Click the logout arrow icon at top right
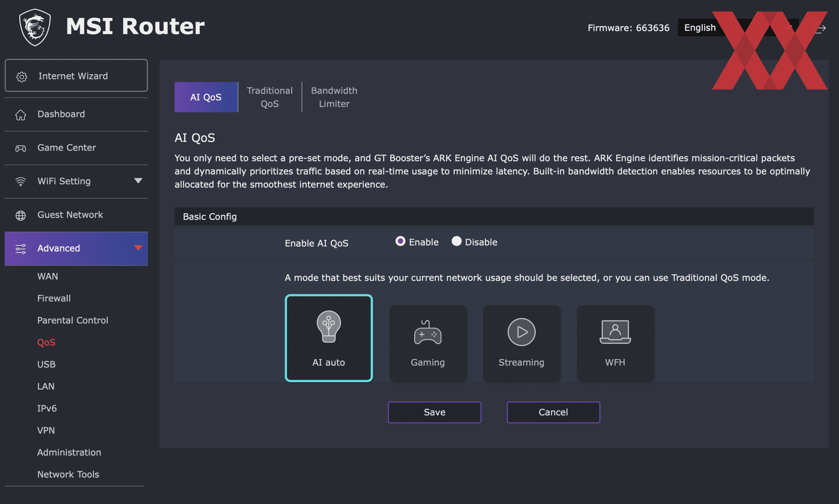839x504 pixels. (x=821, y=28)
